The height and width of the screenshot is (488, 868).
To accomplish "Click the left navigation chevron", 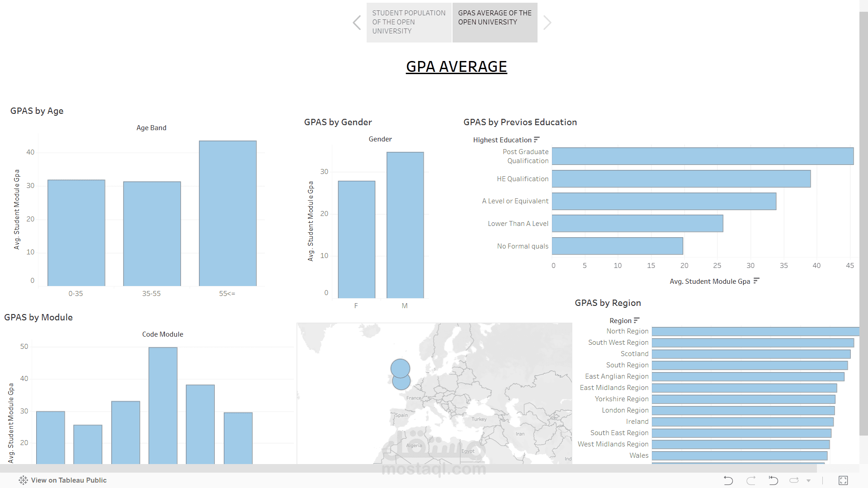I will click(x=357, y=22).
